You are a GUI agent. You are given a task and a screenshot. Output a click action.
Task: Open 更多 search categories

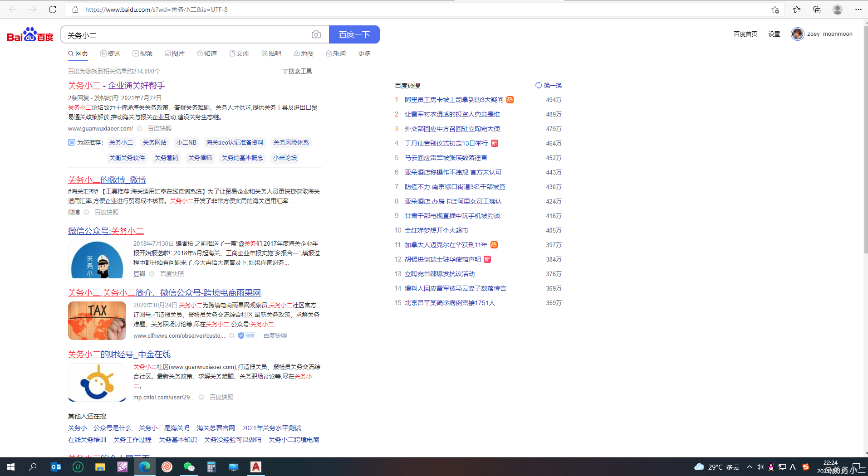pos(364,53)
